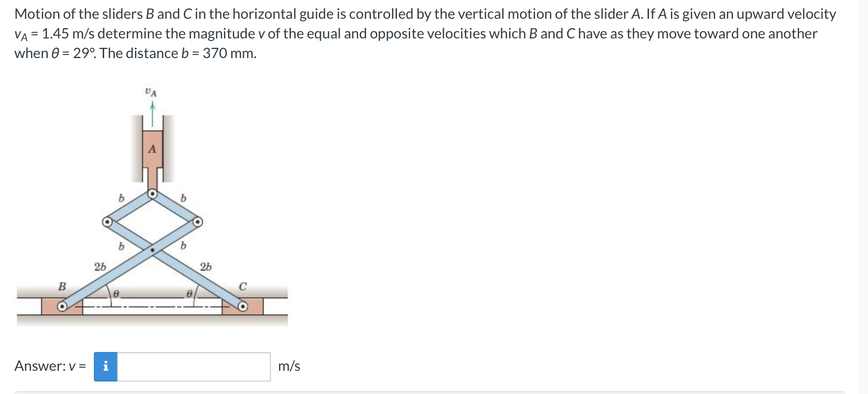Click the 'Answer: v =' label text

pos(49,366)
